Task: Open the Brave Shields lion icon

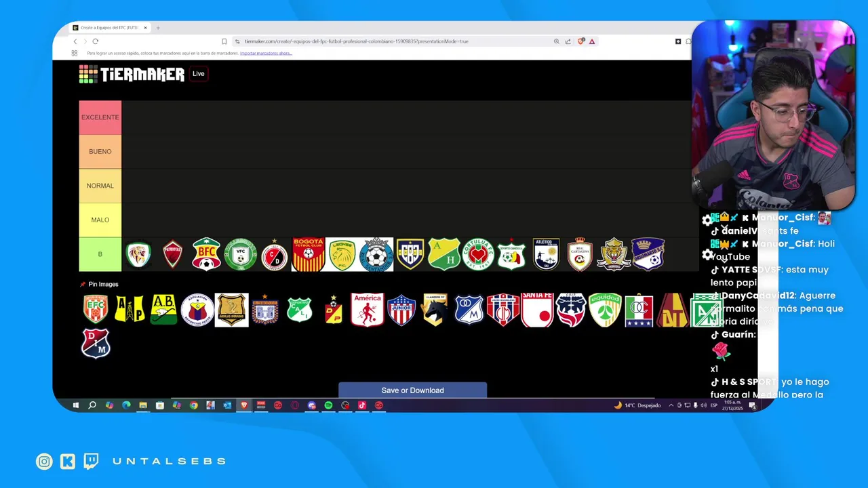Action: 580,41
